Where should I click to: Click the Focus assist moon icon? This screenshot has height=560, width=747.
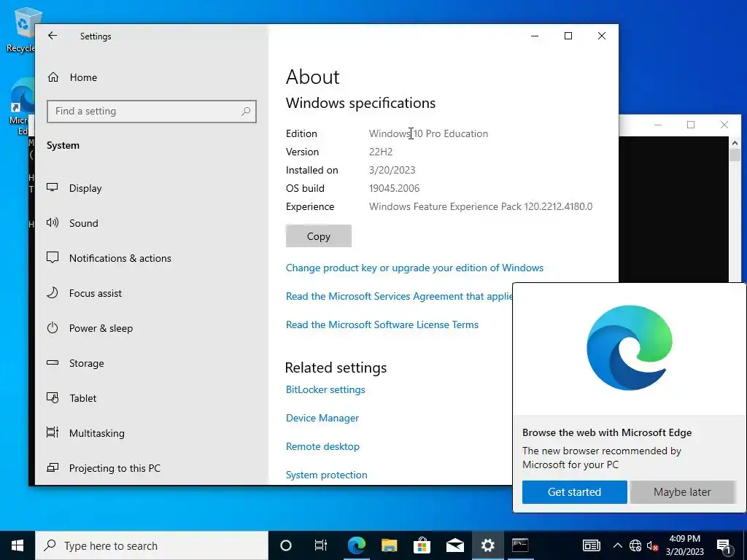click(x=53, y=292)
